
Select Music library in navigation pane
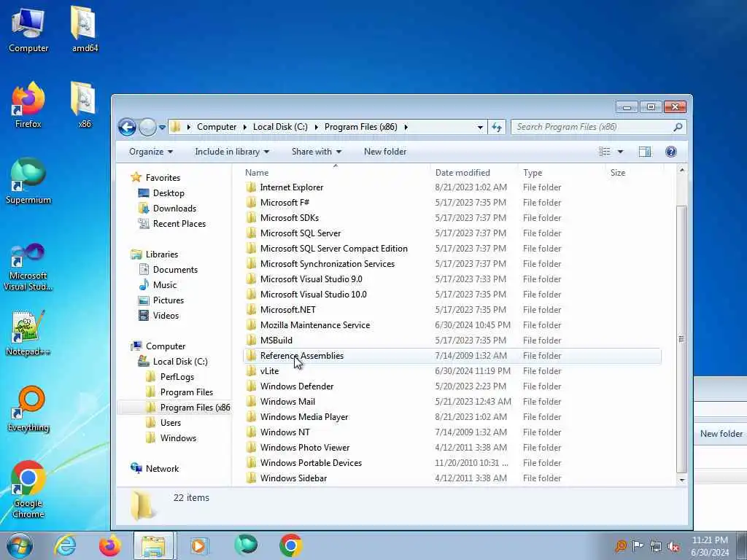[164, 285]
